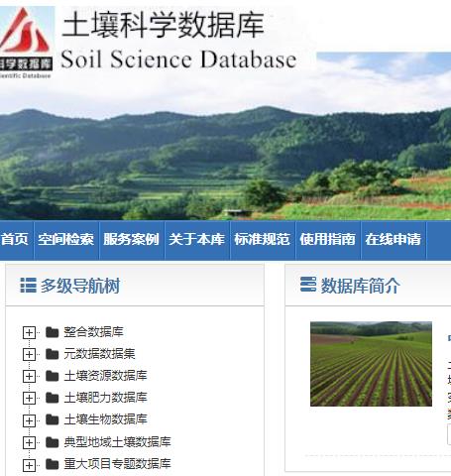This screenshot has width=451, height=476.
Task: Expand the 土壤肥力数据库 tree node
Action: pos(29,398)
